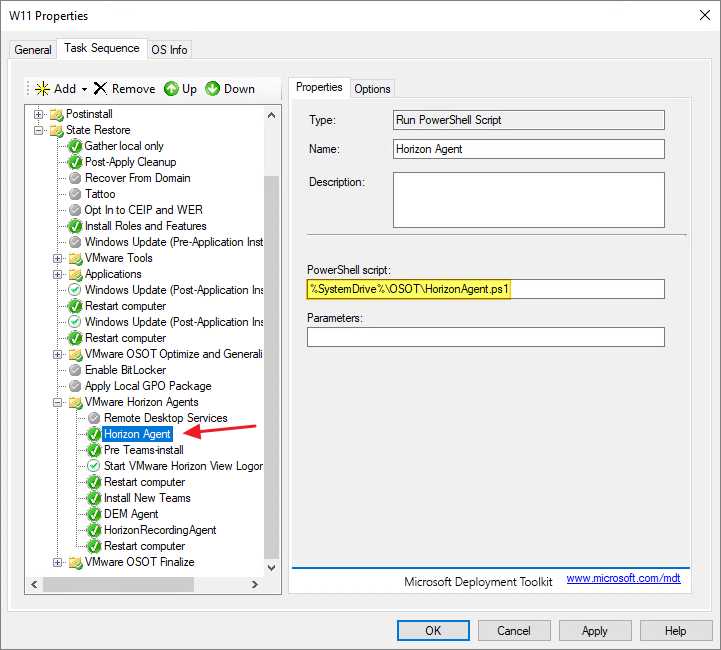Click the green check icon beside DEM Agent
Screen dimensions: 721x650
[94, 514]
